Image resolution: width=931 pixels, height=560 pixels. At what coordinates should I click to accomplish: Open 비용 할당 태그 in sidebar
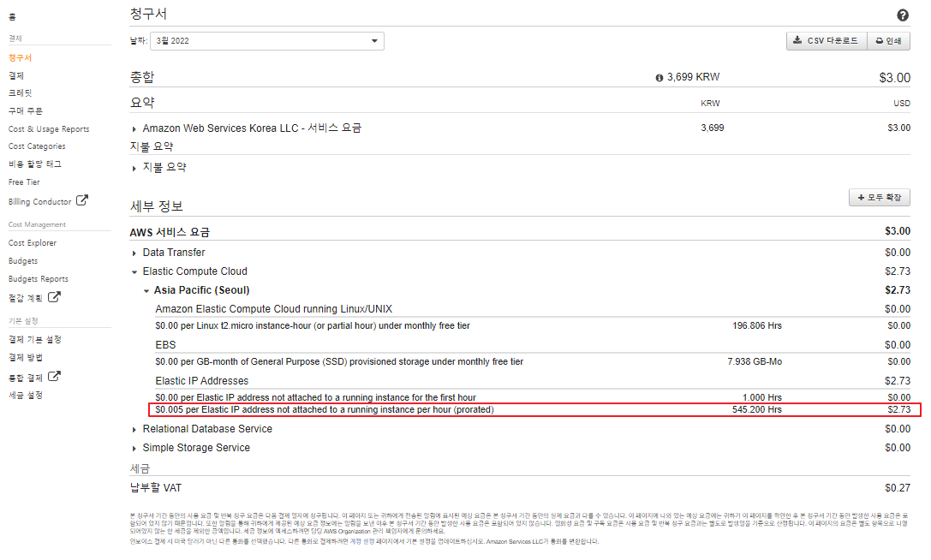pos(35,164)
